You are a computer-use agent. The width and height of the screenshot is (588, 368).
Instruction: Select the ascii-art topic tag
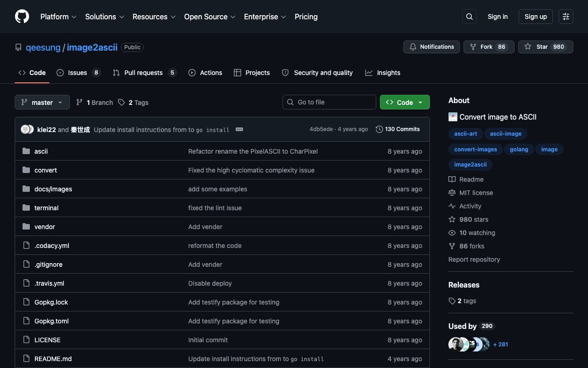[465, 134]
